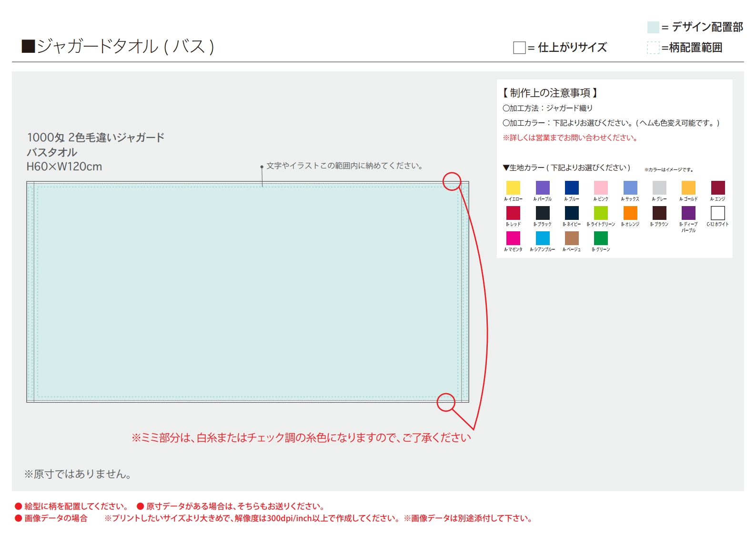Click the red circle at towel top-right corner
Screen dimensions: 756x534
[452, 181]
